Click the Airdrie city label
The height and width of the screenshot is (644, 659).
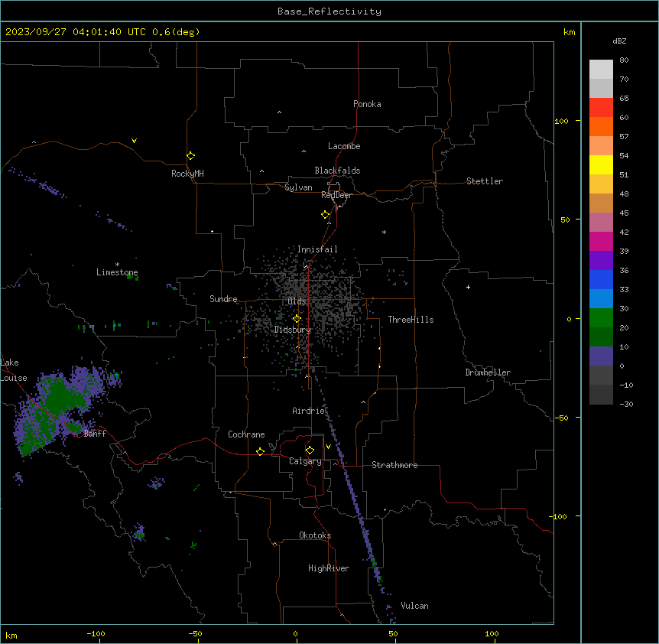309,411
